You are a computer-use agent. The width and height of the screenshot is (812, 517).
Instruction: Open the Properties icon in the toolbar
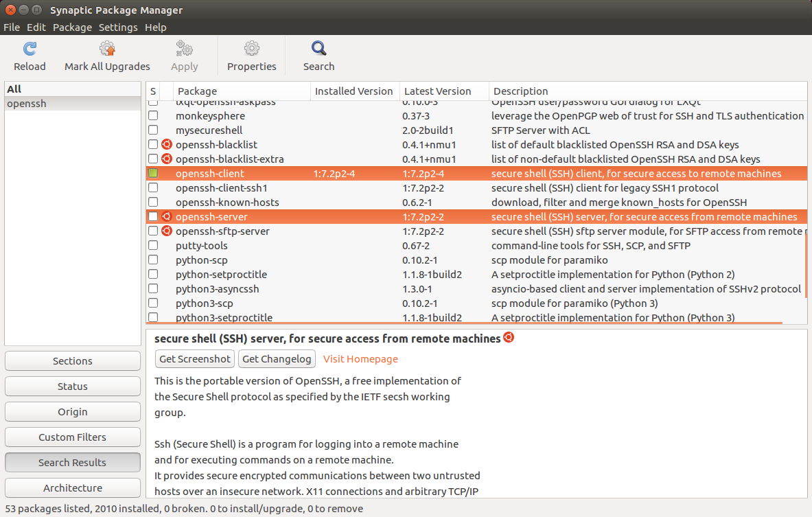click(251, 55)
